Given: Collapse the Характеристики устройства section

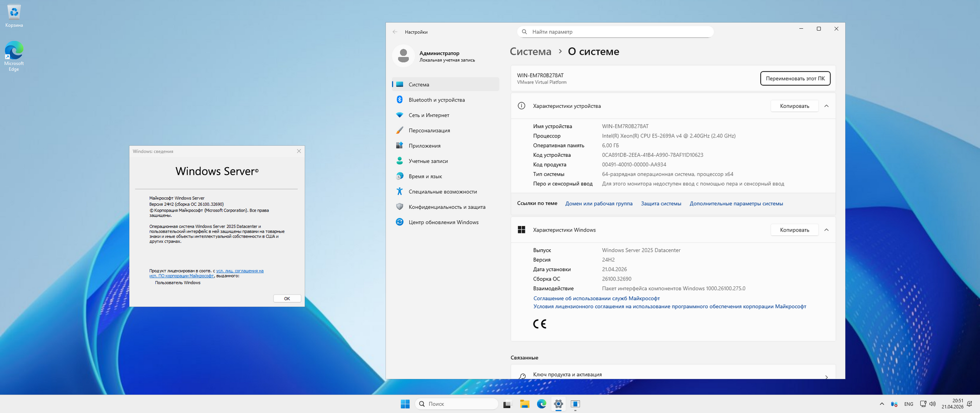Looking at the screenshot, I should click(826, 106).
